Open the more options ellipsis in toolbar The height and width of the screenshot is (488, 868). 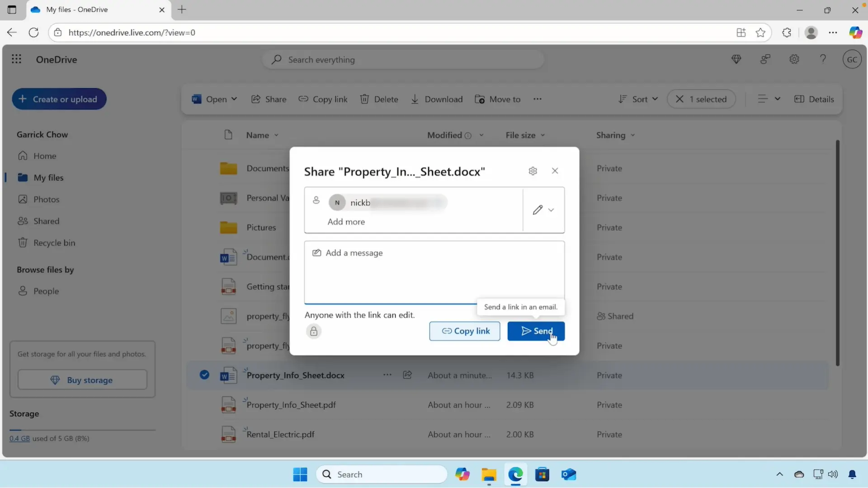pos(538,99)
